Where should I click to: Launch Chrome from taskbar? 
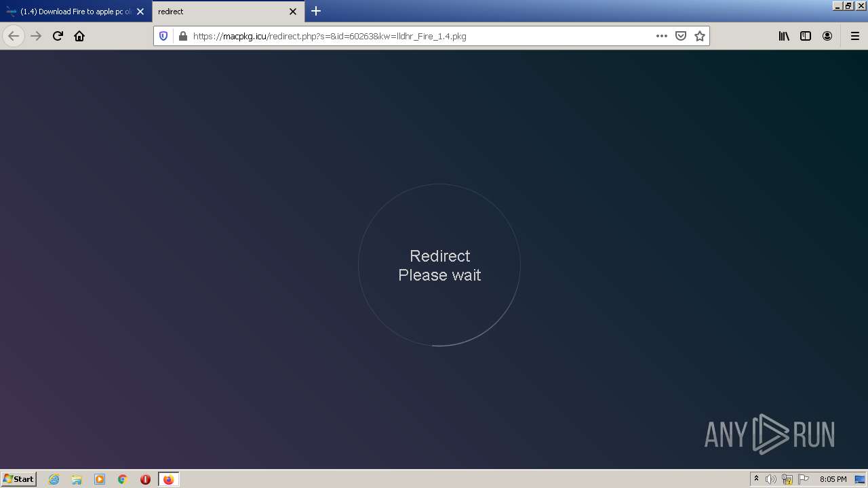click(123, 479)
